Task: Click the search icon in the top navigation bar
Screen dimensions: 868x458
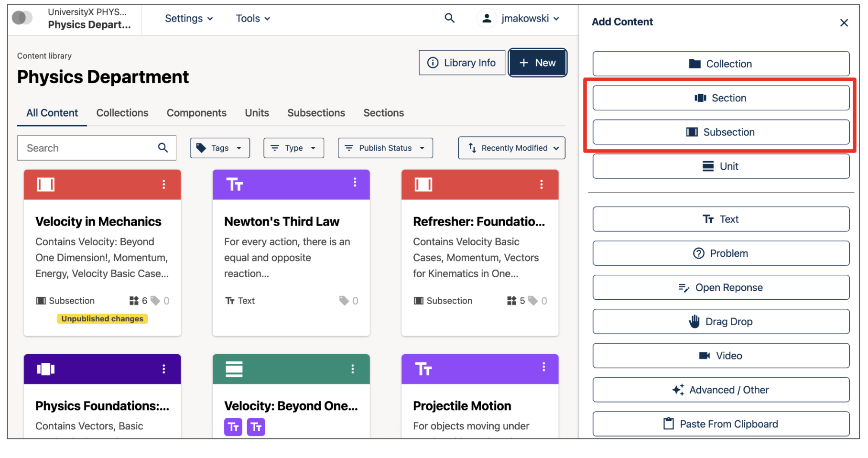Action: click(x=450, y=18)
